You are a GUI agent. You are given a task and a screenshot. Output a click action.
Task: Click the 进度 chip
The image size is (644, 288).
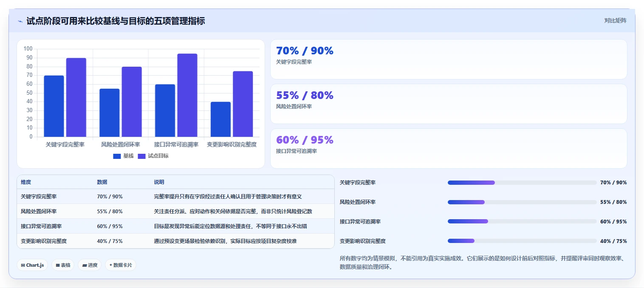90,265
